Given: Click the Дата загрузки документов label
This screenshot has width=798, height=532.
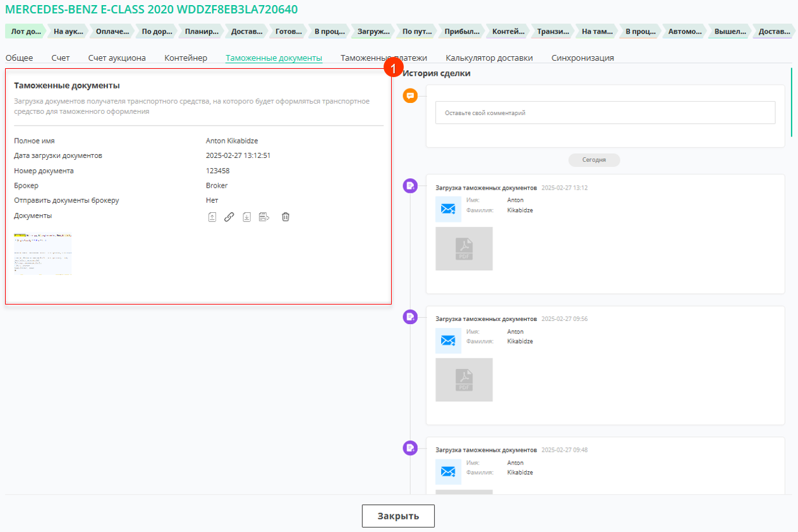Looking at the screenshot, I should [x=58, y=155].
